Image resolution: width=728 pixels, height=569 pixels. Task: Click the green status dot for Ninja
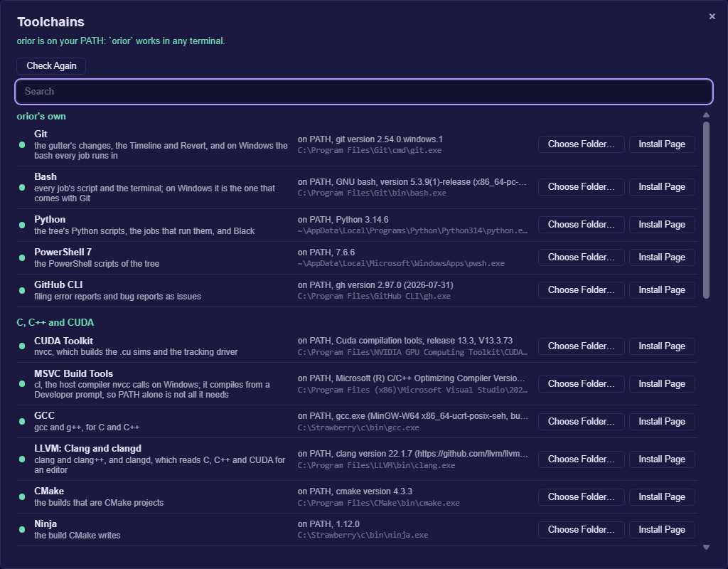22,530
